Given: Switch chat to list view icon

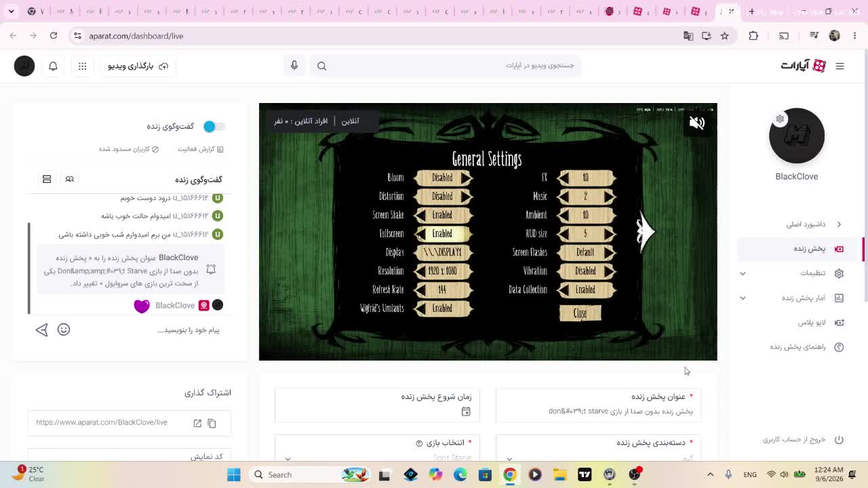Looking at the screenshot, I should click(x=47, y=179).
